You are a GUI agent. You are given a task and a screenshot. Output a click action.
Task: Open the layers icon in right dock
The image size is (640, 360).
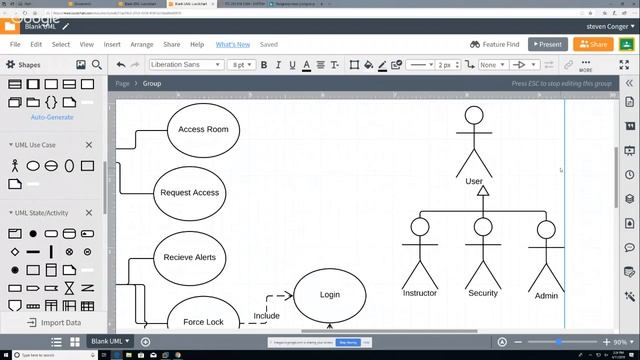click(x=629, y=199)
